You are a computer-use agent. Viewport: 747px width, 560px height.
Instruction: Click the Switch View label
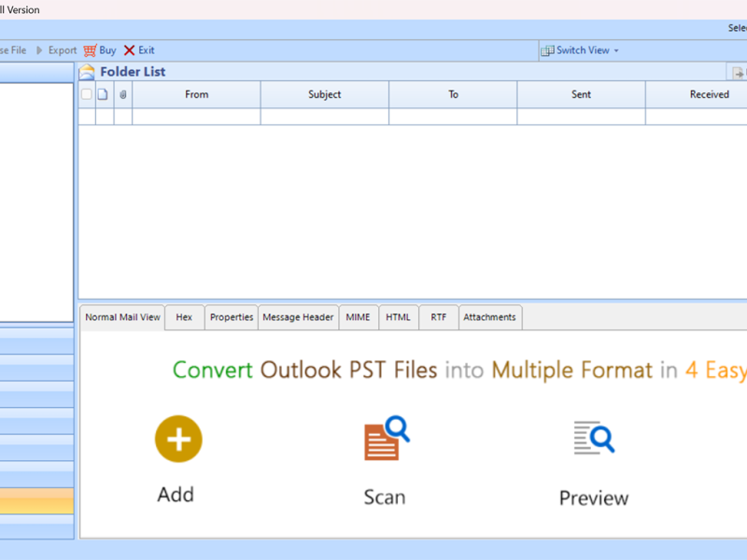(x=583, y=50)
